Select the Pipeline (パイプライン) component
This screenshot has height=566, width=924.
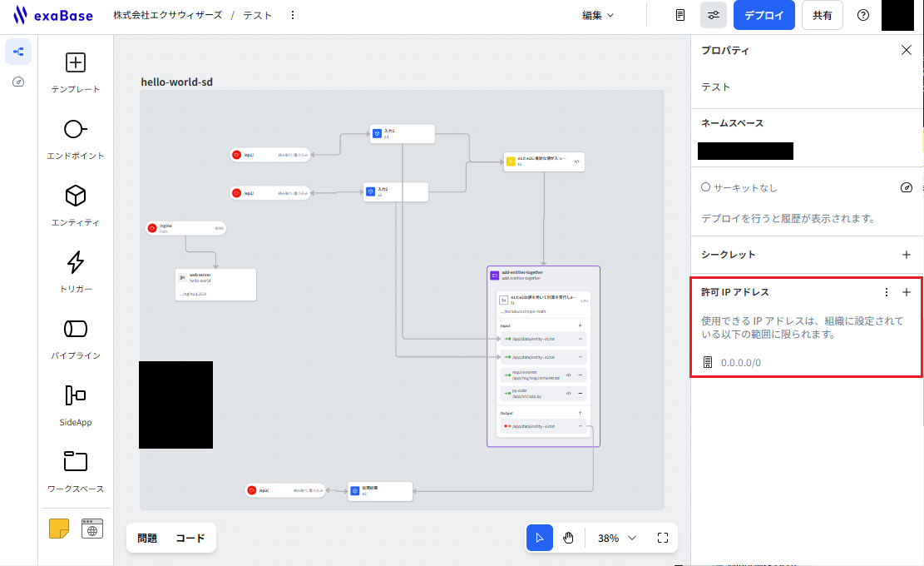click(x=76, y=339)
